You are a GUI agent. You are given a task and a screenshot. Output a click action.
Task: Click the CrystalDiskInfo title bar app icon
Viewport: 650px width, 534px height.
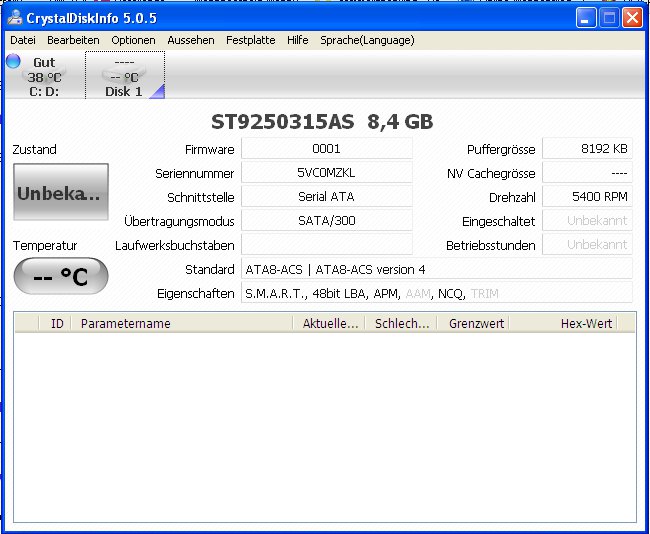tap(15, 17)
